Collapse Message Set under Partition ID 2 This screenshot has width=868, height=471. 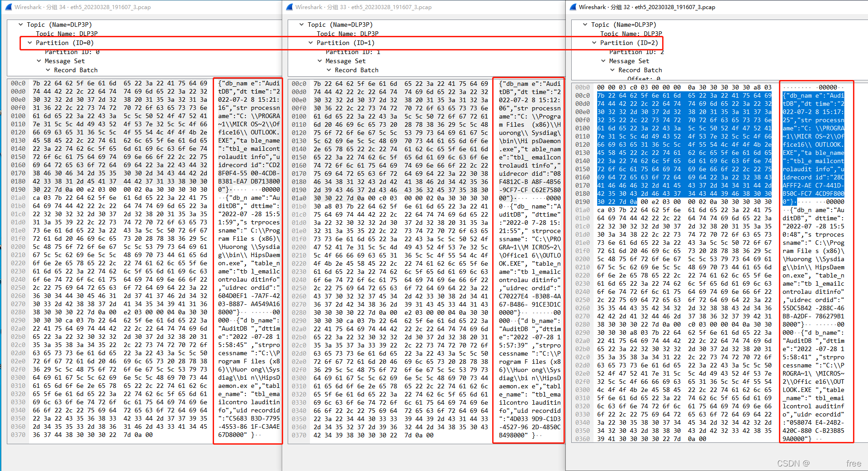[x=603, y=61]
